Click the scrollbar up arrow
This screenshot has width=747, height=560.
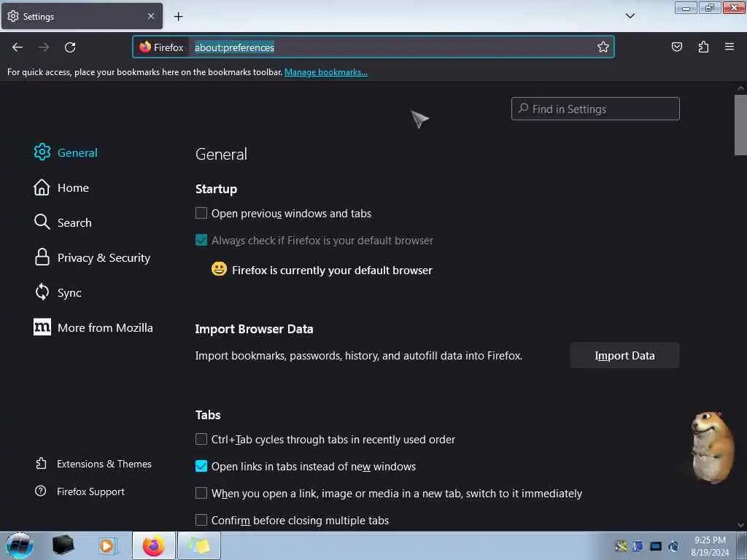tap(740, 88)
